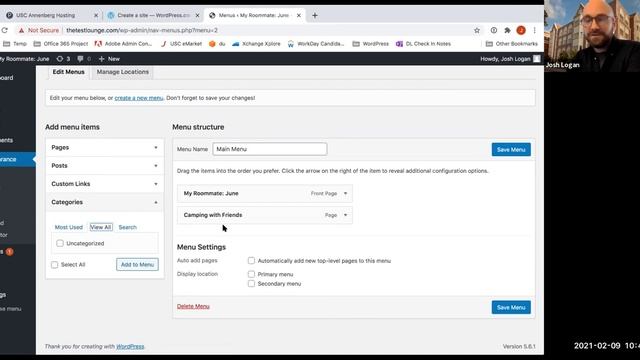The width and height of the screenshot is (640, 360).
Task: Click the top Save Menu button
Action: click(x=511, y=149)
